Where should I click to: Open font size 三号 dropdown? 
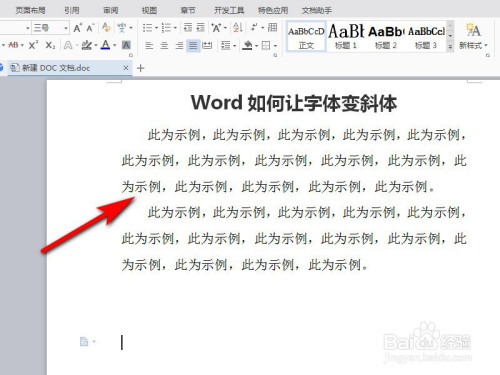pos(66,28)
